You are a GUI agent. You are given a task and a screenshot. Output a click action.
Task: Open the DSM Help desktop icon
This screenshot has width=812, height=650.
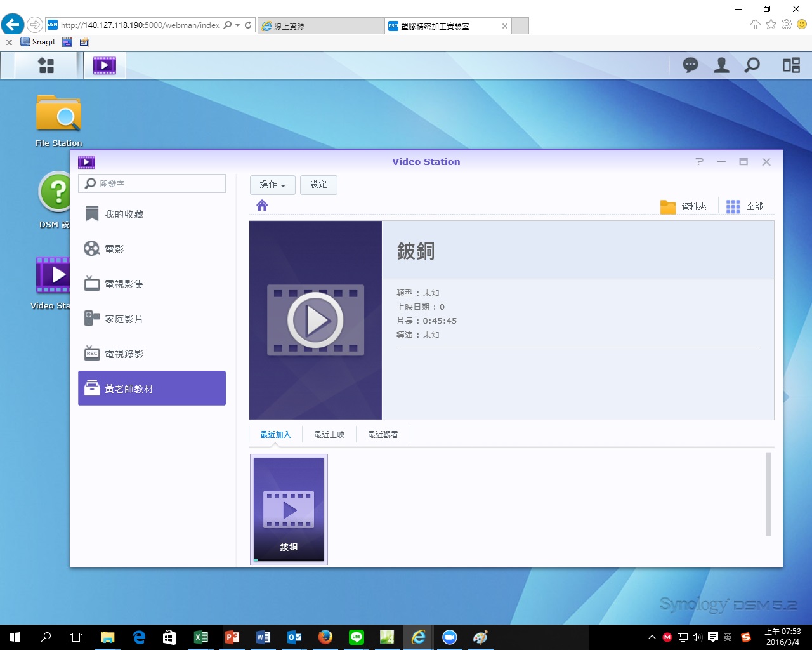[56, 199]
